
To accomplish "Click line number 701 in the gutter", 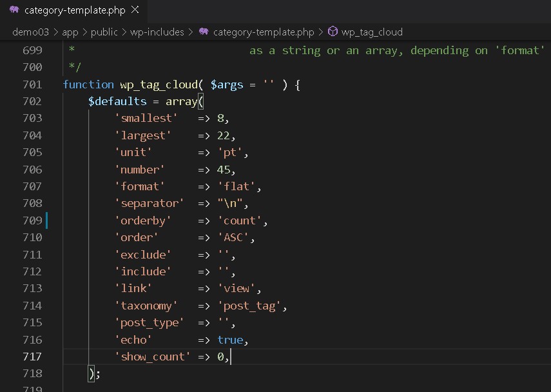I will [x=32, y=84].
